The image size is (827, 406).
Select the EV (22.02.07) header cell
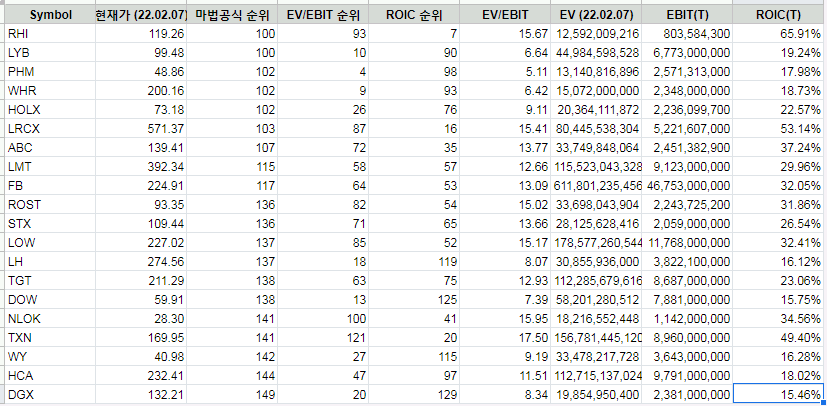click(x=596, y=15)
